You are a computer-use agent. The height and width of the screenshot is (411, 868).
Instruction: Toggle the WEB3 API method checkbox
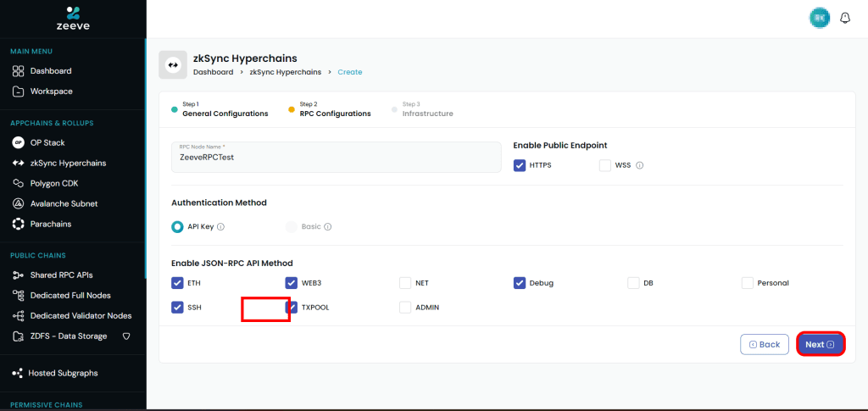pos(292,283)
